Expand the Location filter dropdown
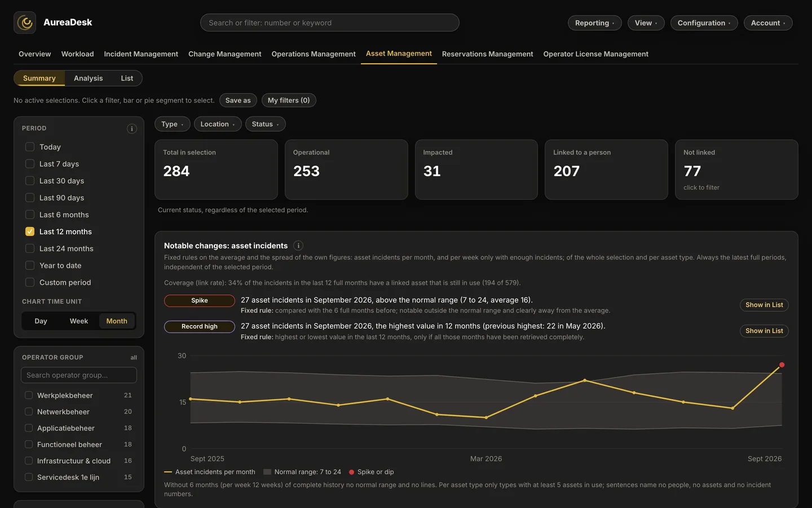 click(x=218, y=124)
